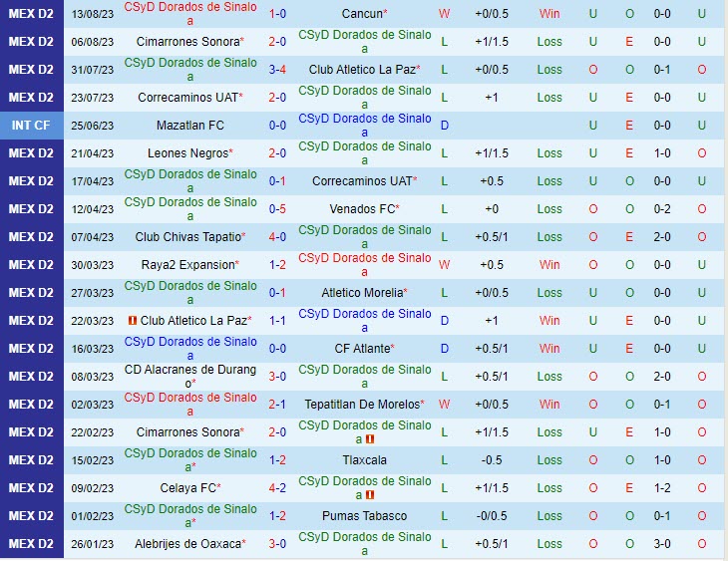Click the 1-2 half-time score in the Celaya FC row
The height and width of the screenshot is (561, 728).
[662, 488]
